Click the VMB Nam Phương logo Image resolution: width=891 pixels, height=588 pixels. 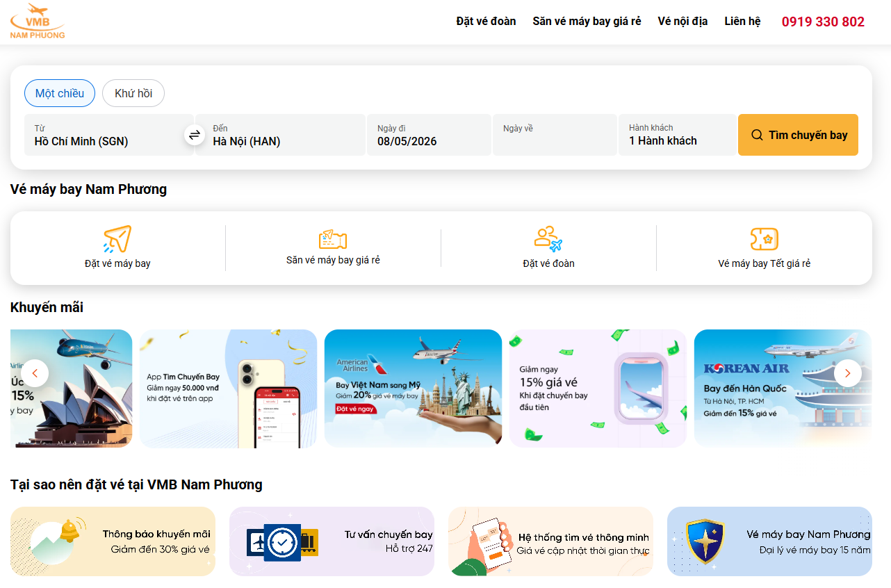38,22
